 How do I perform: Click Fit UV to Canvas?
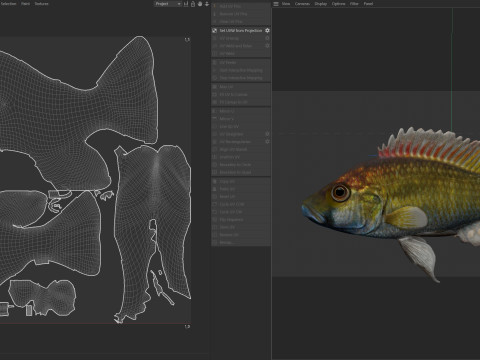click(241, 95)
